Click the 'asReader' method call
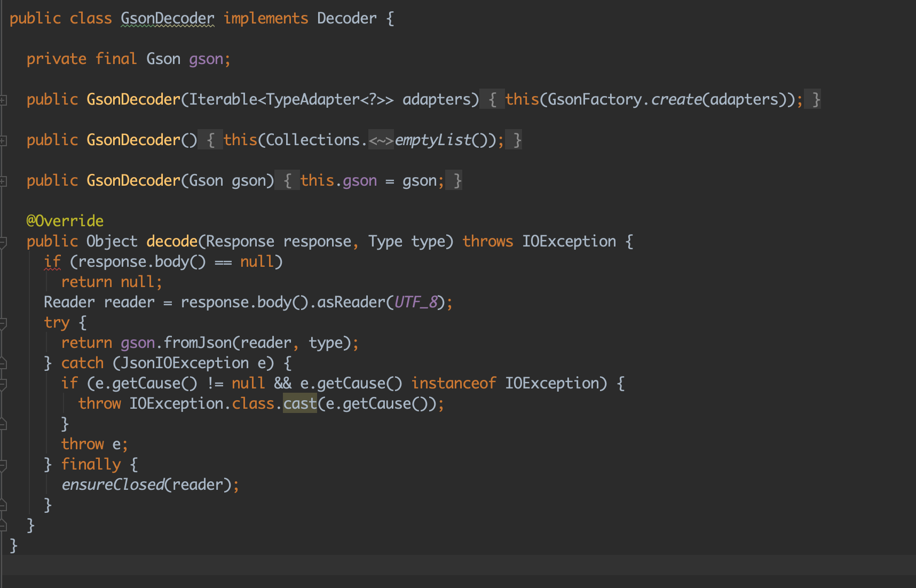Viewport: 916px width, 588px height. [x=351, y=303]
